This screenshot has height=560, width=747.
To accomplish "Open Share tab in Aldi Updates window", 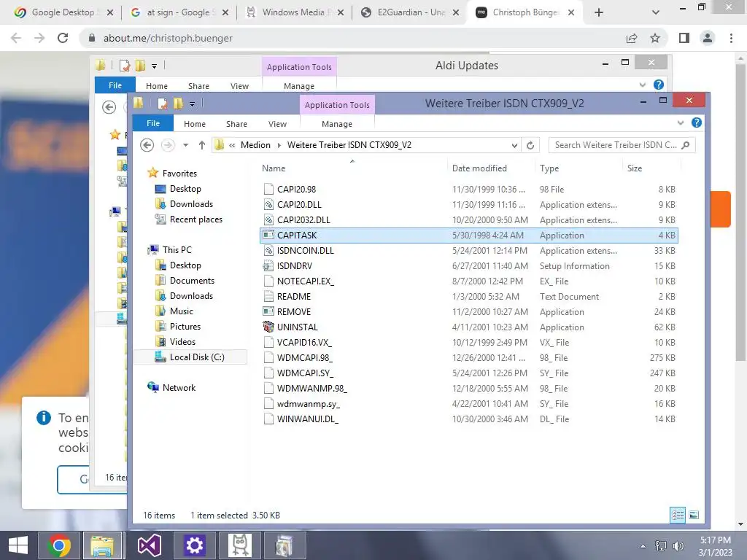I will (198, 86).
